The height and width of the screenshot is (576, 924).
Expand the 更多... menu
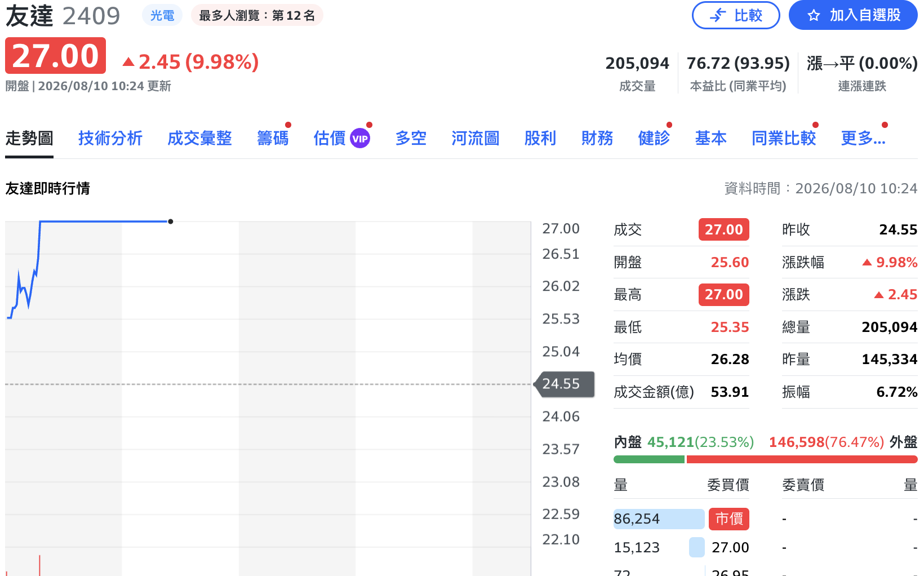point(863,138)
